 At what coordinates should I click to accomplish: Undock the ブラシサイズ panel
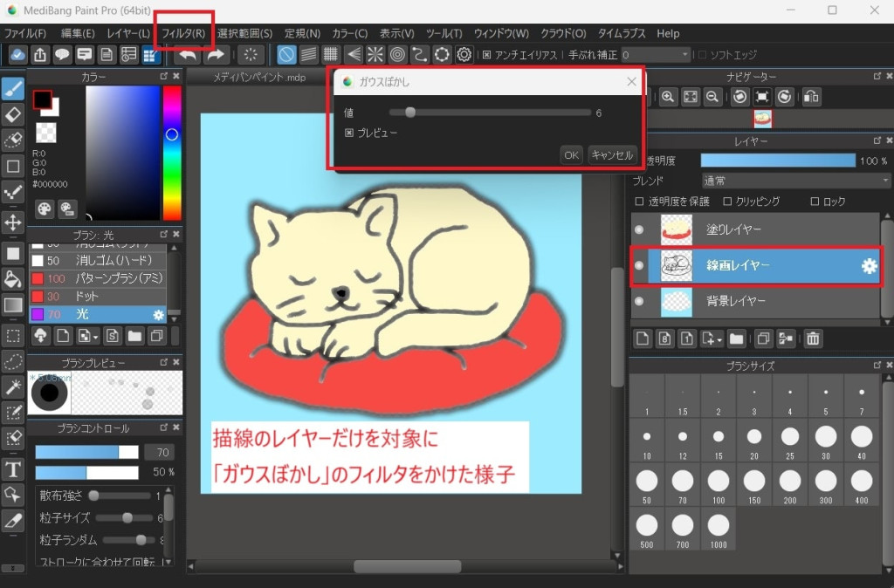tap(877, 366)
